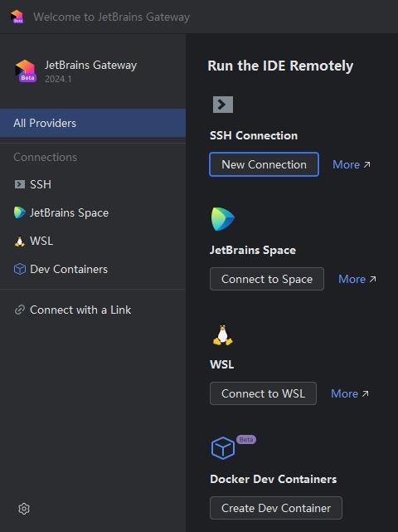This screenshot has height=532, width=398.
Task: Click the WSL penguin icon in sidebar
Action: point(20,241)
